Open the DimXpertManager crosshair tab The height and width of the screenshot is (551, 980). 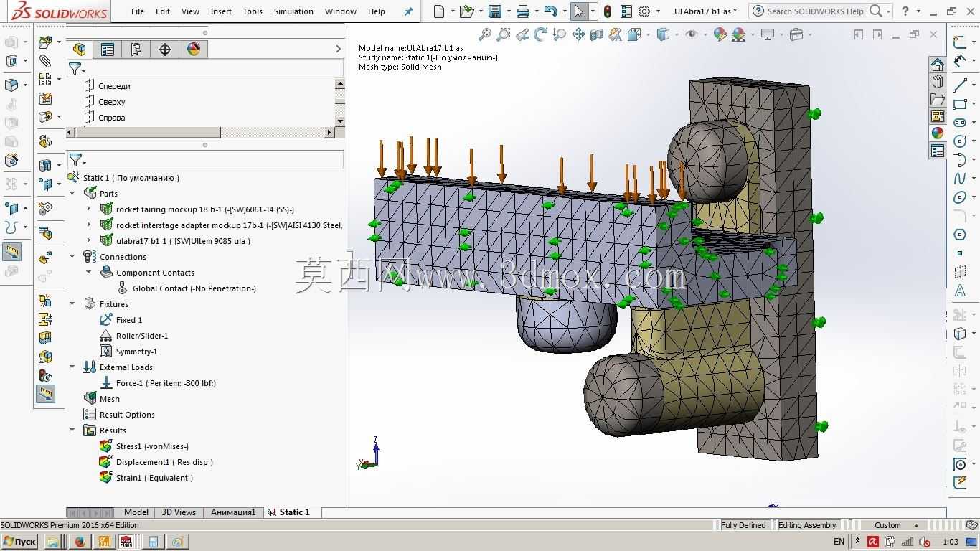[165, 49]
